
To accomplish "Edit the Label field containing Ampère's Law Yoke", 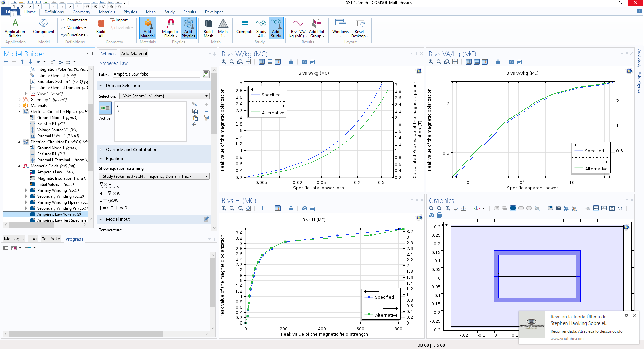I will tap(156, 74).
